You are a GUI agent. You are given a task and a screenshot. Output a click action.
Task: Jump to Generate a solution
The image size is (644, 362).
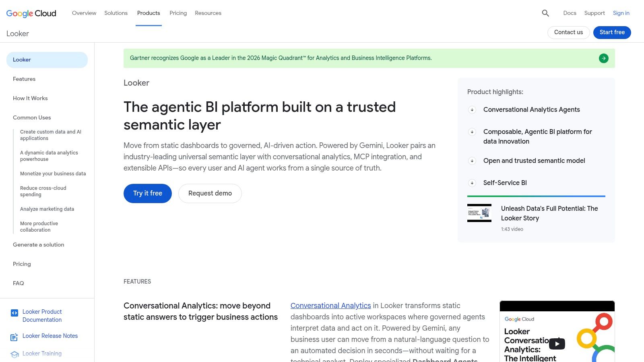[x=39, y=245]
